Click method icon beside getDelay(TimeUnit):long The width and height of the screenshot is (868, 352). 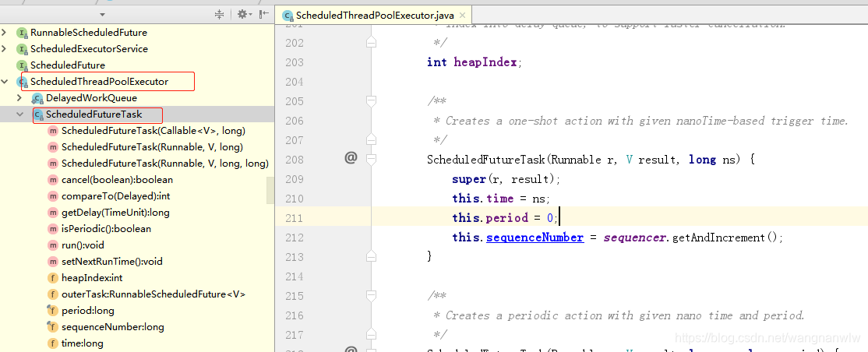point(53,213)
